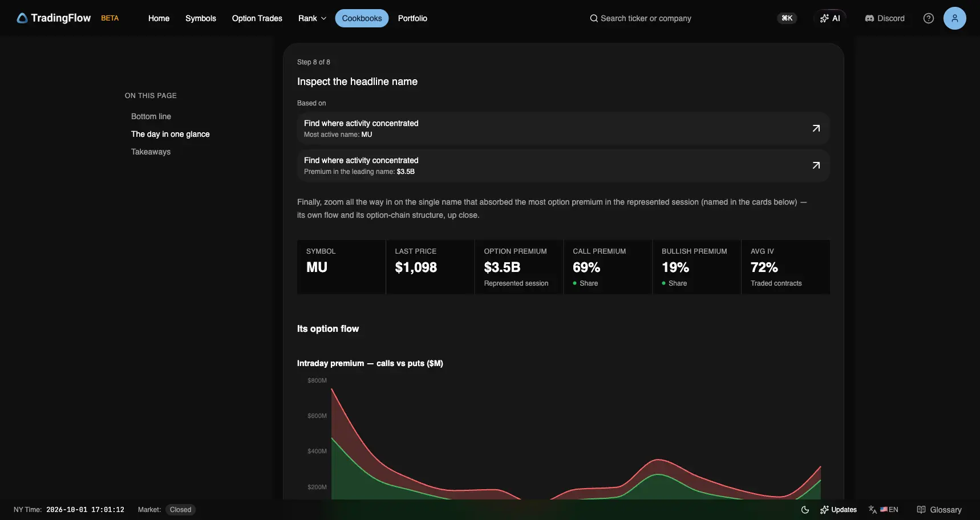Open the Portfolio page
980x520 pixels.
[412, 18]
